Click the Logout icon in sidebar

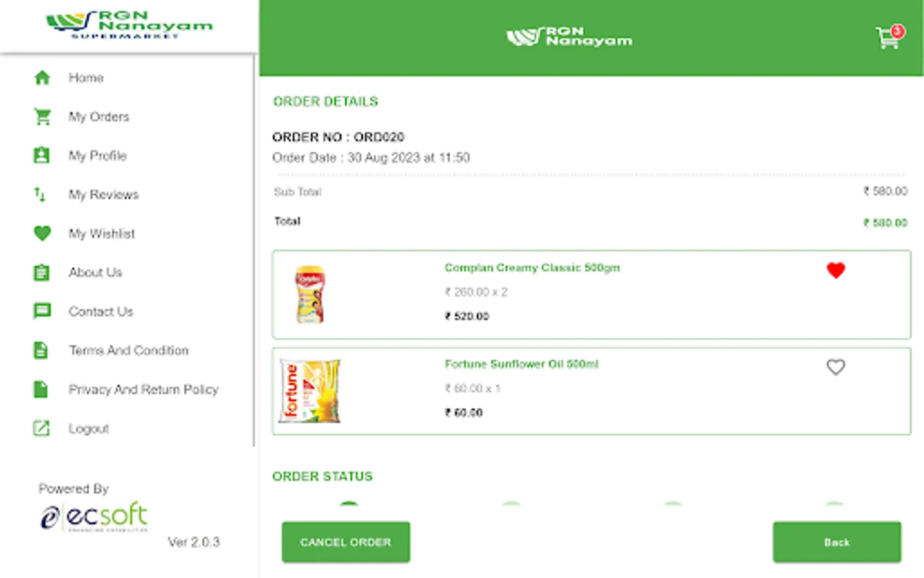tap(42, 428)
